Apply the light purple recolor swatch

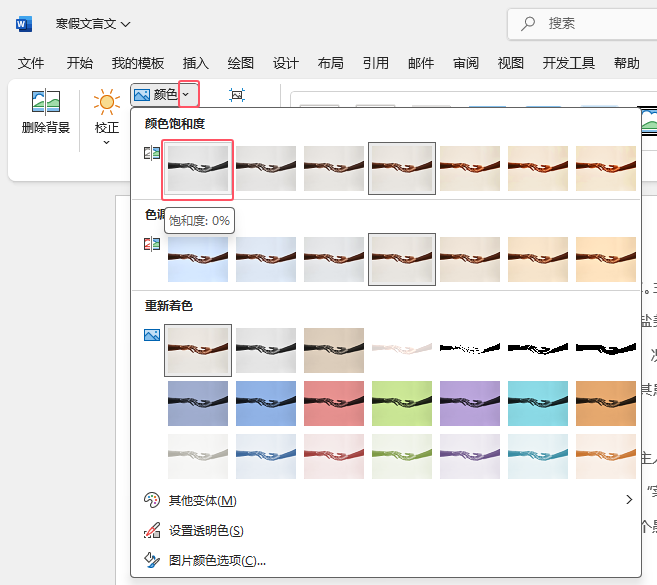click(x=470, y=456)
